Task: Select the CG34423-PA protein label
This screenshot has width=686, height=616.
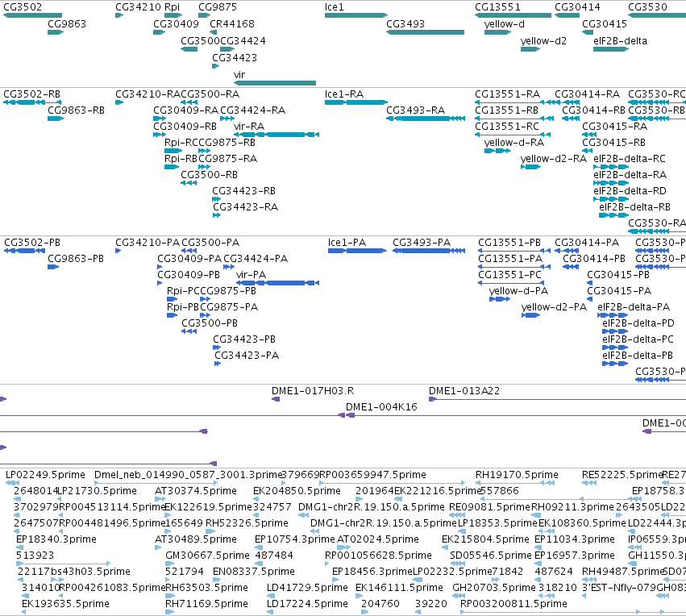Action: point(247,356)
